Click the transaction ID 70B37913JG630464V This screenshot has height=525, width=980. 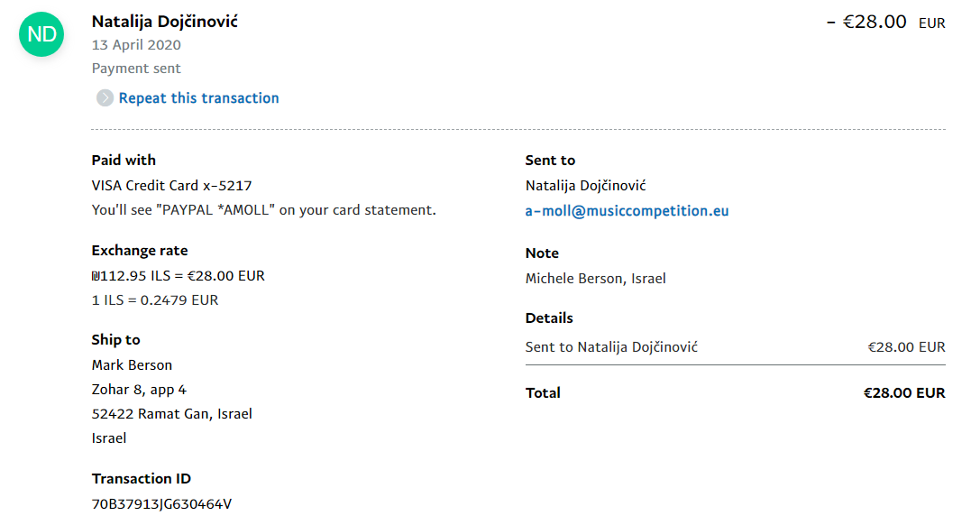tap(161, 504)
